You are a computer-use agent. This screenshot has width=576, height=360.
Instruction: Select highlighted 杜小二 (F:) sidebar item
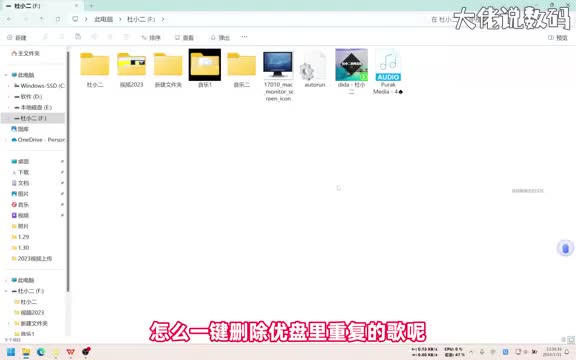tap(33, 118)
